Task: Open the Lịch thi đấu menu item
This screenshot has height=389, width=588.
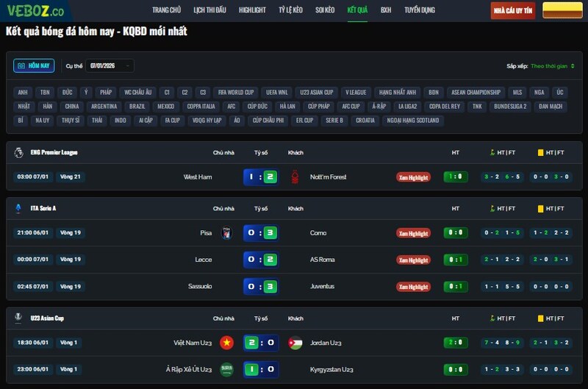Action: (209, 10)
